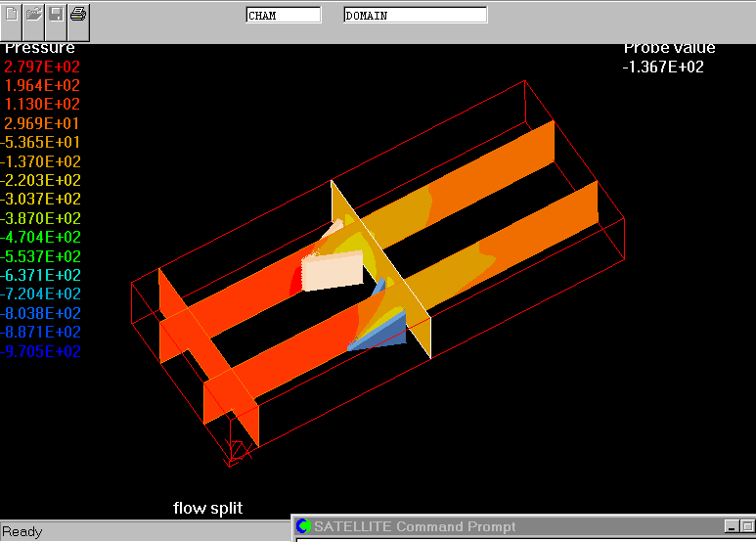This screenshot has width=756, height=542.
Task: Click the DOMAIN text field
Action: click(x=415, y=16)
